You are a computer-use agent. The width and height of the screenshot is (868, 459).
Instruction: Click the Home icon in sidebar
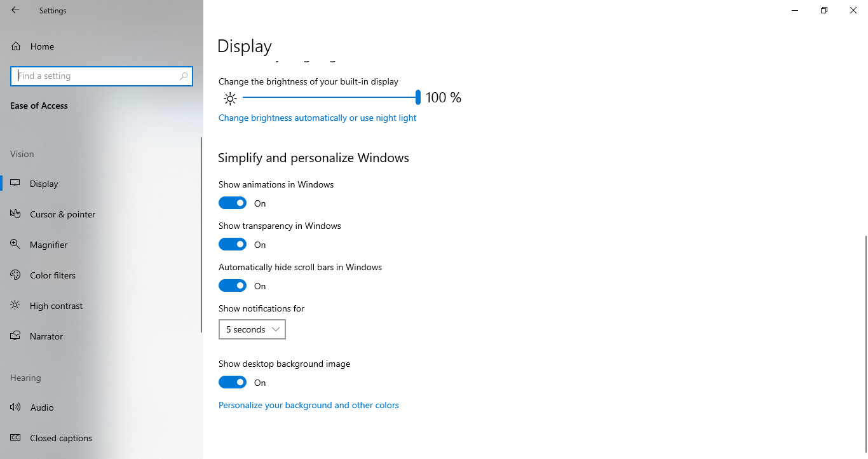point(16,46)
